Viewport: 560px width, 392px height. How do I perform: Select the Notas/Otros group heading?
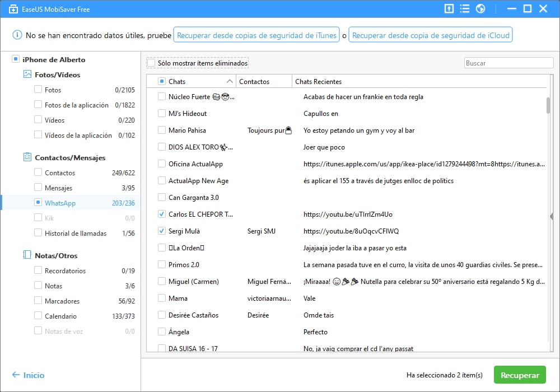click(x=56, y=255)
